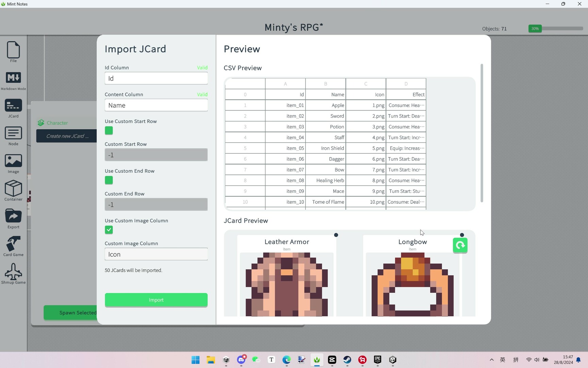Click the Preview panel vertical scrollbar
The width and height of the screenshot is (588, 368).
pos(481,133)
